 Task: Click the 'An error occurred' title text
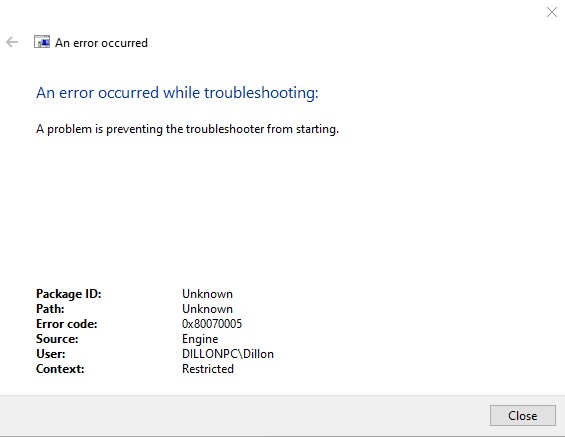[x=101, y=43]
